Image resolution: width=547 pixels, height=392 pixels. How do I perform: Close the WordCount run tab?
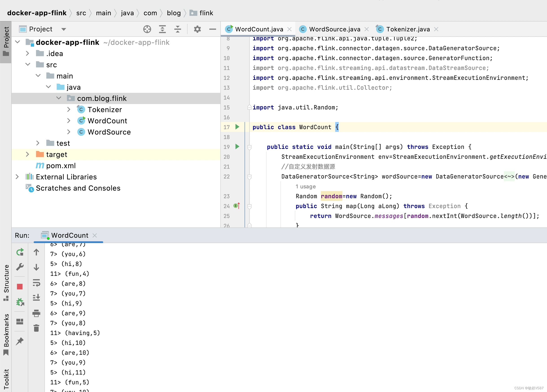pyautogui.click(x=95, y=235)
